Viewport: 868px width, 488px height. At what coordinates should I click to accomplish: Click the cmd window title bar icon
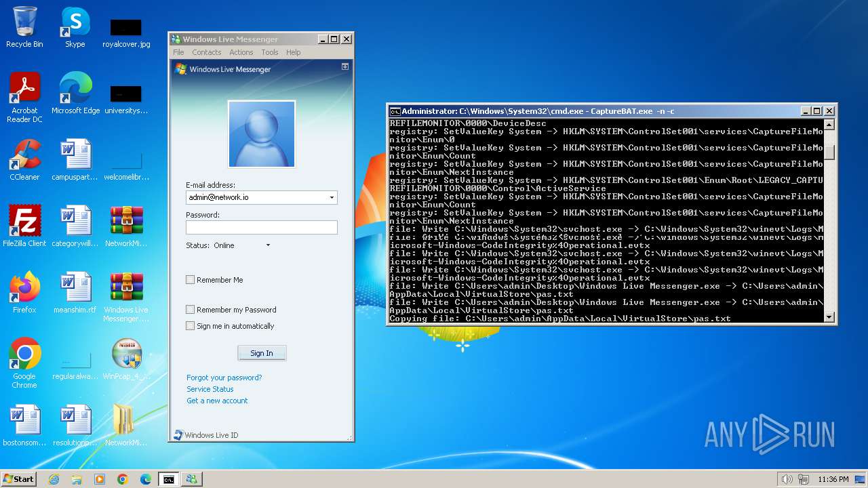pyautogui.click(x=395, y=111)
